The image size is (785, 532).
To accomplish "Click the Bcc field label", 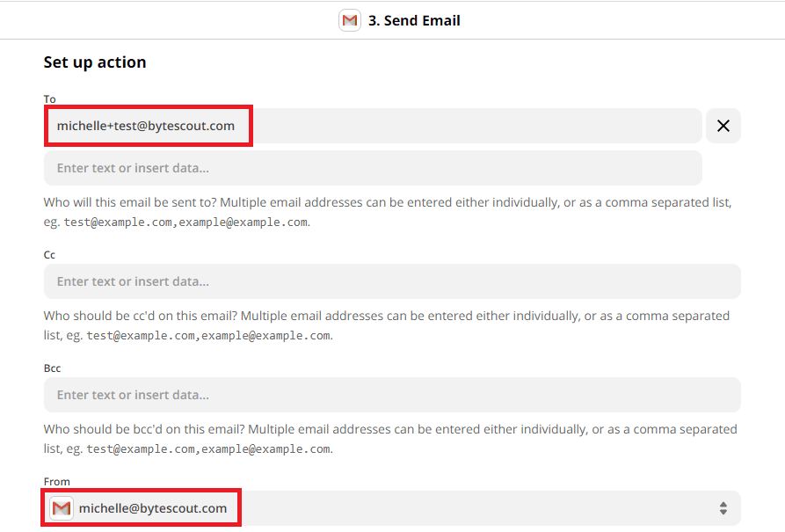I will 52,368.
